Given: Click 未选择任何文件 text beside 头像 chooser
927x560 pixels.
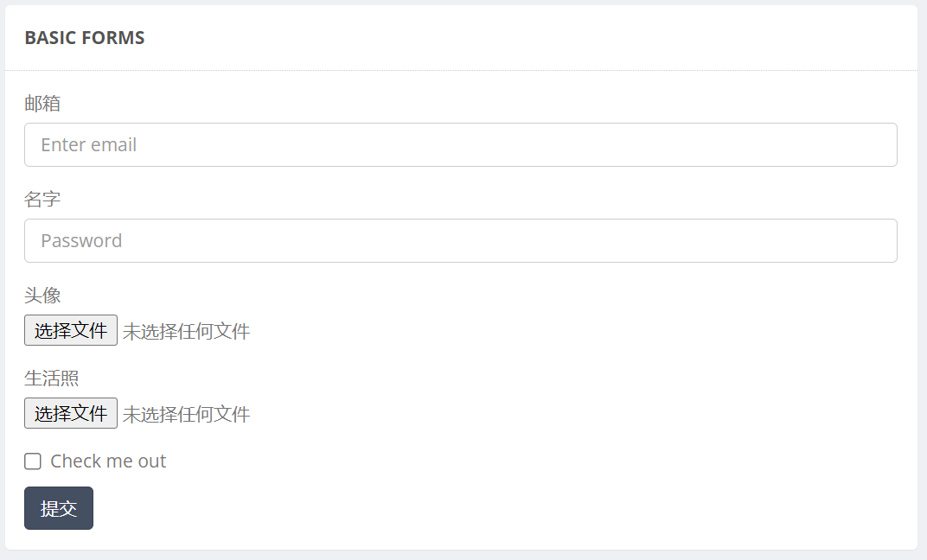Looking at the screenshot, I should tap(186, 331).
